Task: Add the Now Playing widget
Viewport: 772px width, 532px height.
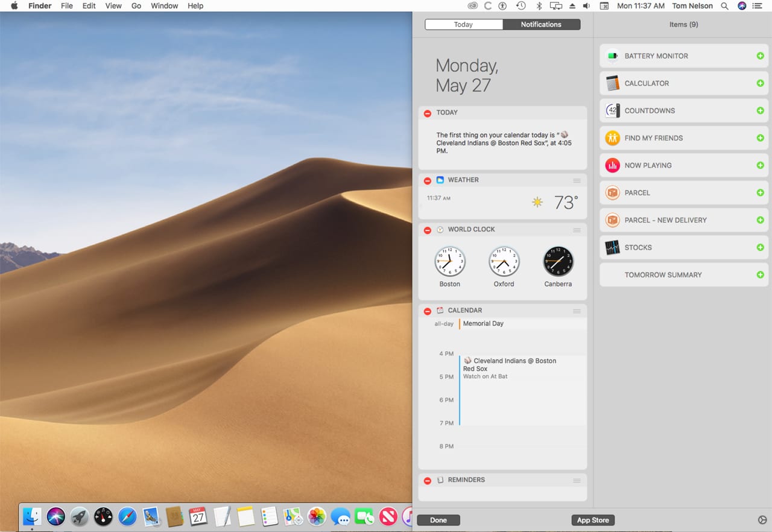Action: pos(760,165)
